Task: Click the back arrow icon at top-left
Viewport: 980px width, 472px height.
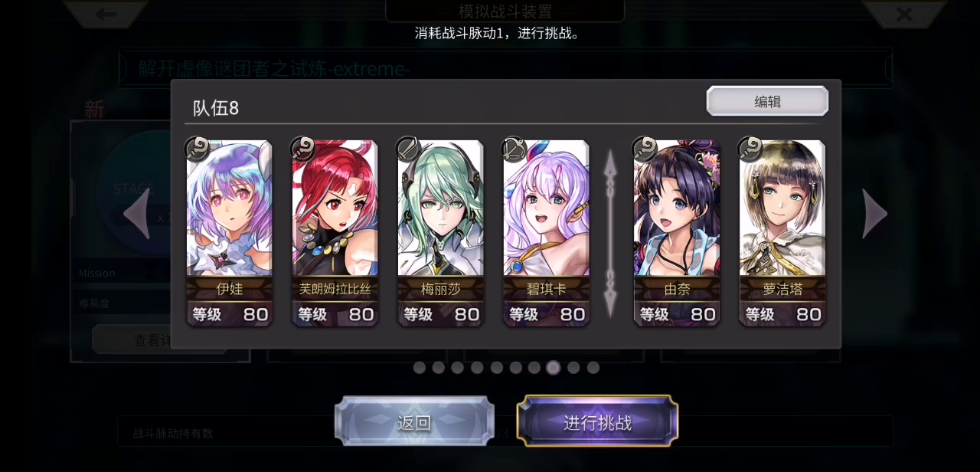Action: [x=106, y=14]
